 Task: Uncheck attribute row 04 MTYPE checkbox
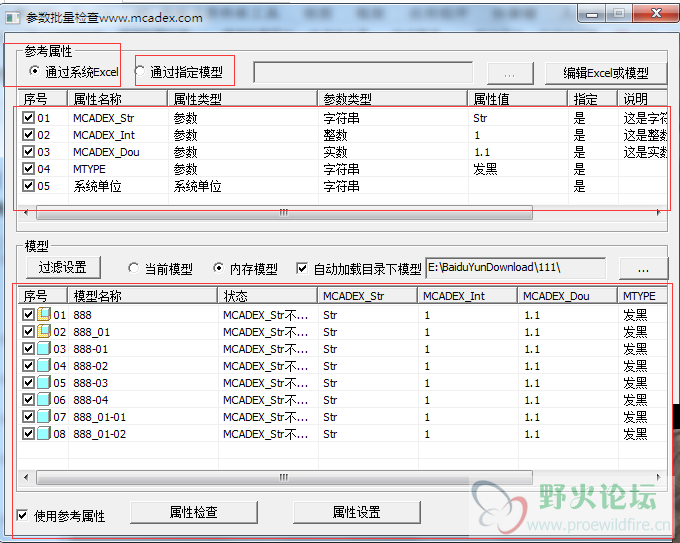[28, 168]
